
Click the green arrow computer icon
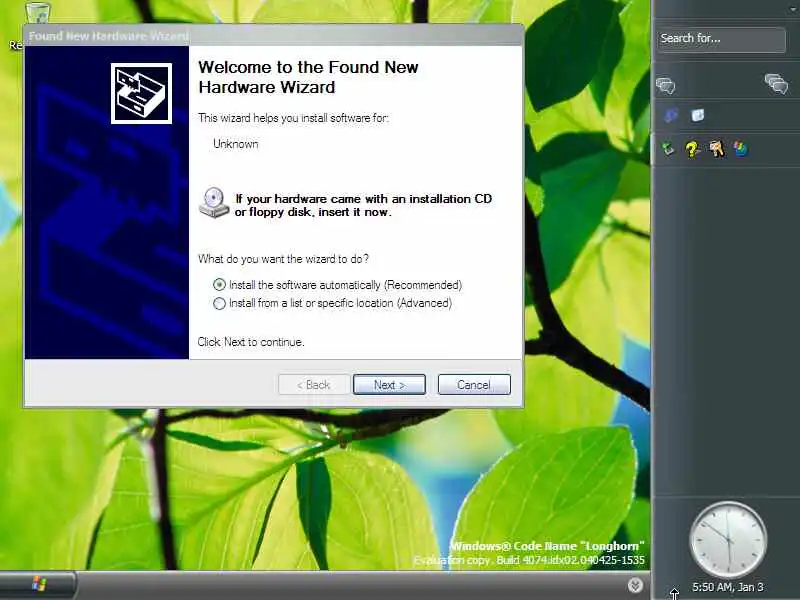coord(668,149)
